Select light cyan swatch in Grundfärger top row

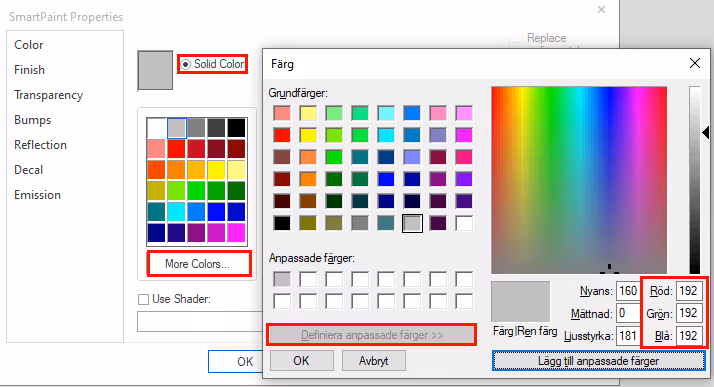[386, 113]
